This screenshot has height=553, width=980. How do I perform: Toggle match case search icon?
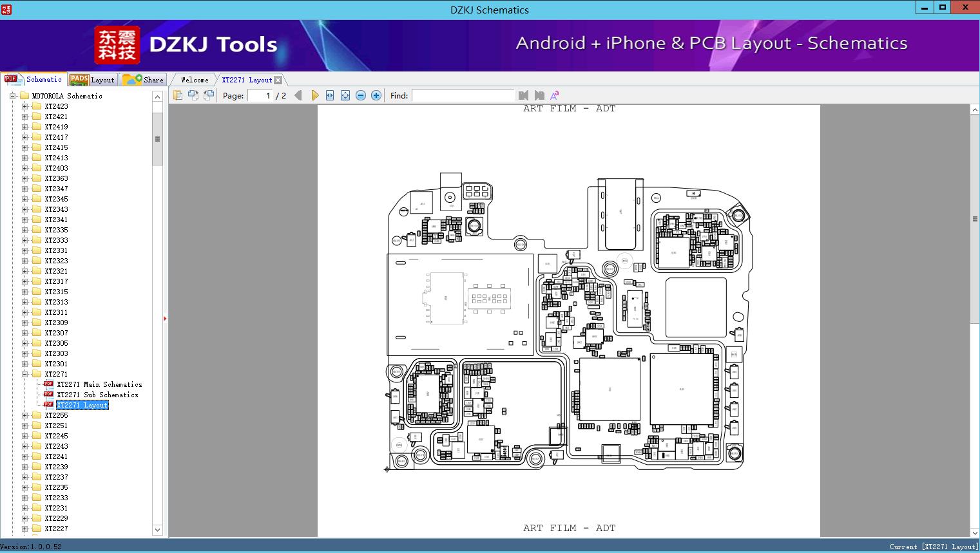coord(554,95)
